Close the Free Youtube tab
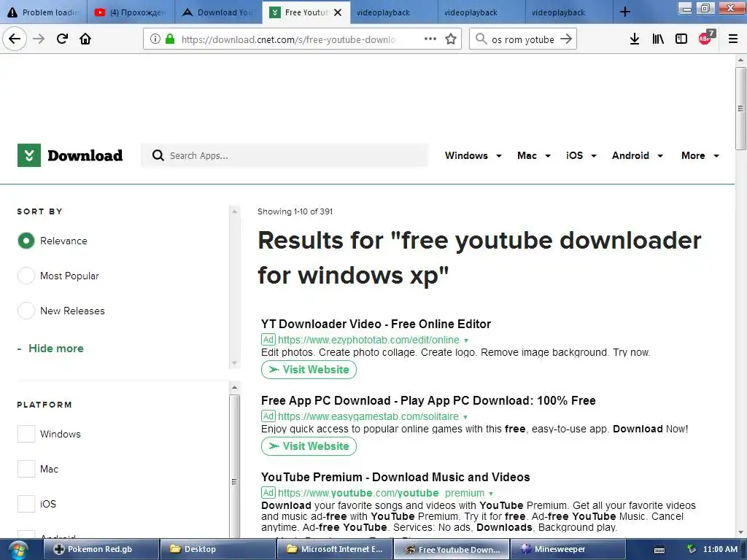 [x=338, y=12]
